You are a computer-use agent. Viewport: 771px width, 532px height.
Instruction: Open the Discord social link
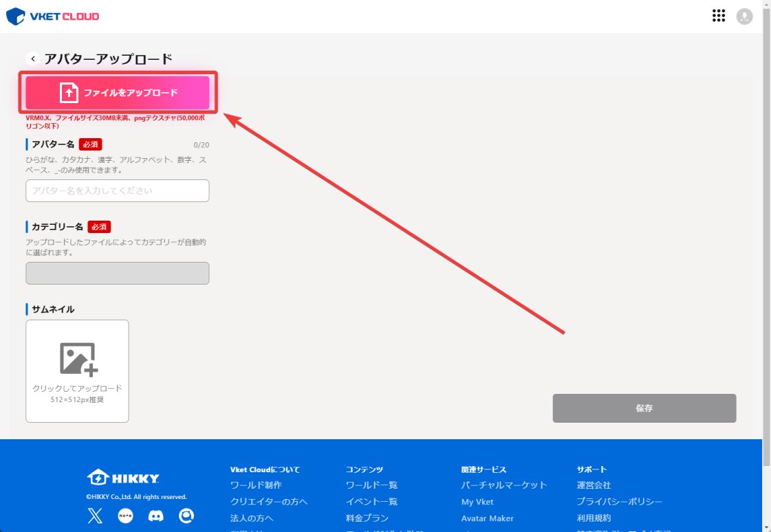(x=156, y=516)
